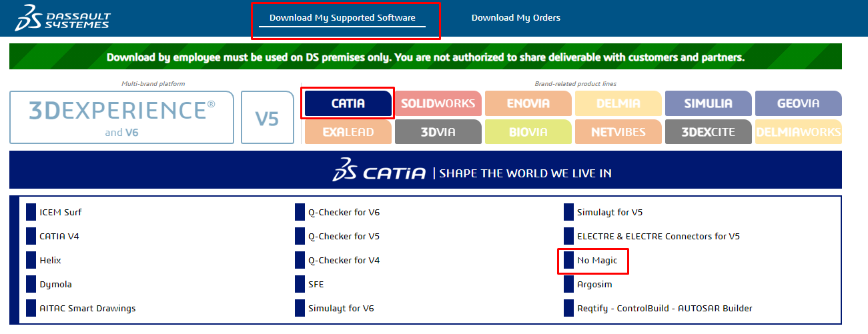This screenshot has width=868, height=334.
Task: Open Q-Checker for V5 link
Action: coord(344,236)
